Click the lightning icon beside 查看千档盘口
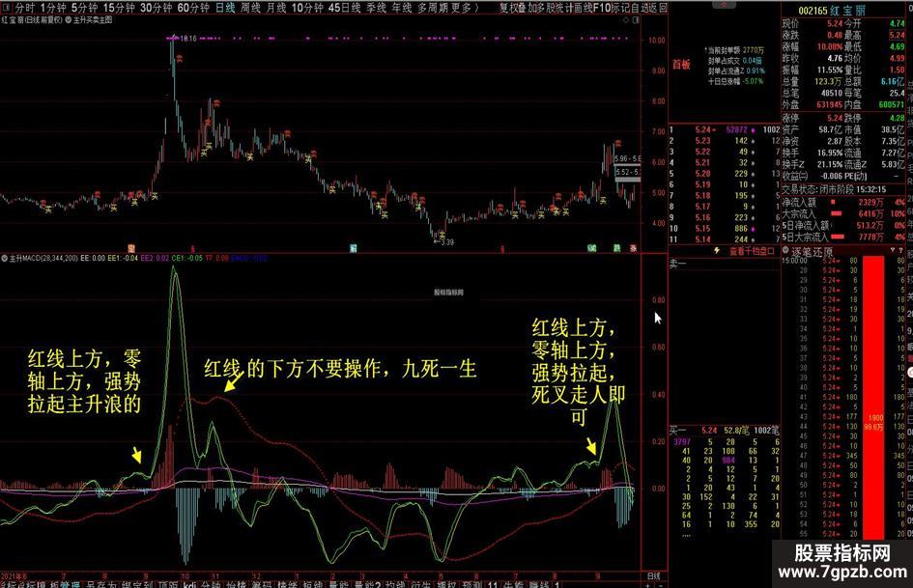The image size is (913, 588). 717,251
